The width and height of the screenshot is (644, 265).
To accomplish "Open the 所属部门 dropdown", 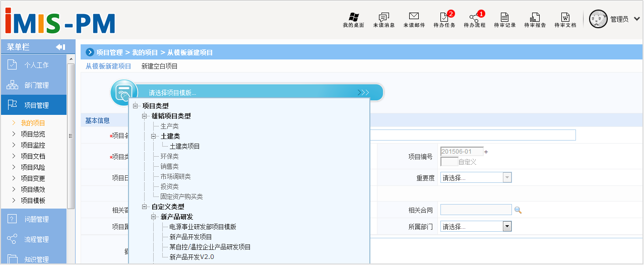I will coord(507,227).
